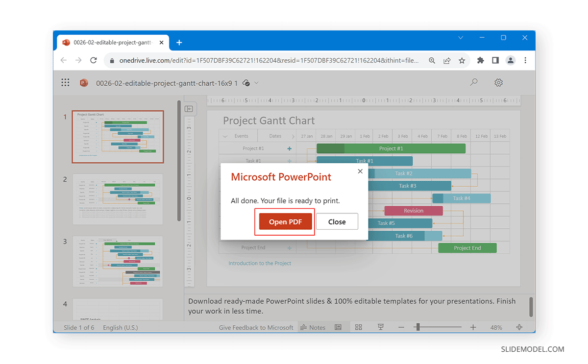Zoom out with the minus button
The width and height of the screenshot is (588, 364).
click(402, 327)
